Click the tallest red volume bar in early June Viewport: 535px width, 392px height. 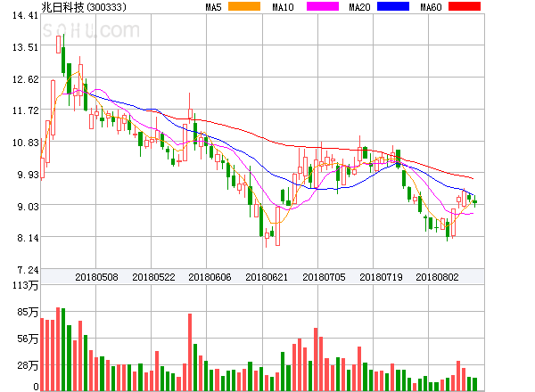[190, 352]
